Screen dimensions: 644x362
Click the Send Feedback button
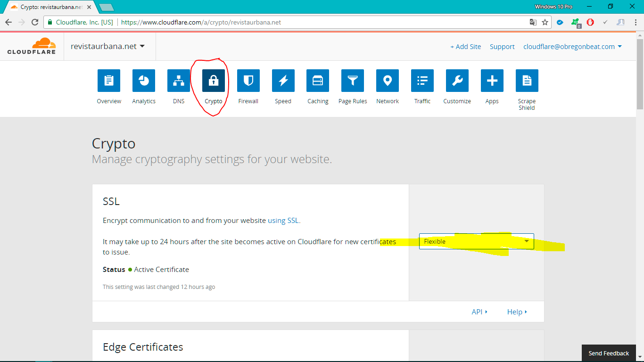point(609,353)
